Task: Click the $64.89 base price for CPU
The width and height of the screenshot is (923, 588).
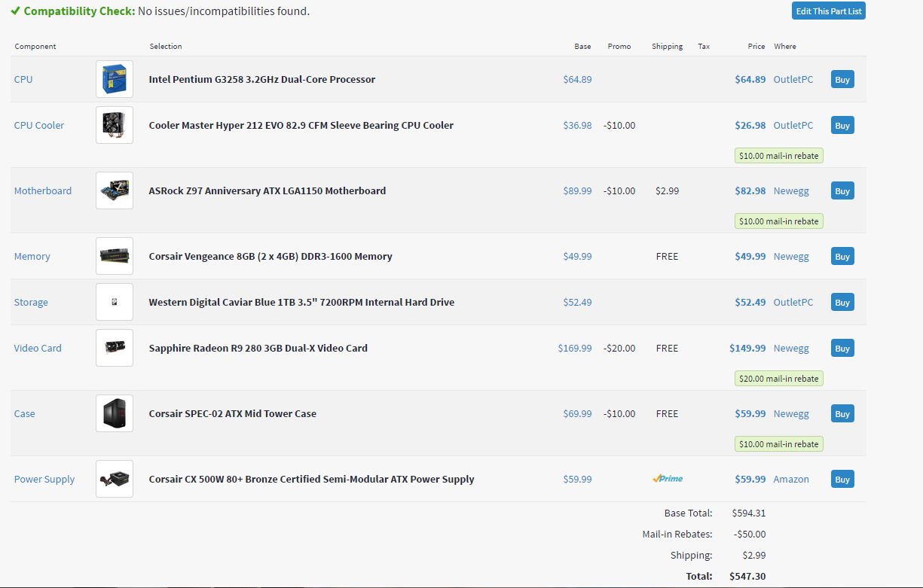Action: coord(577,79)
